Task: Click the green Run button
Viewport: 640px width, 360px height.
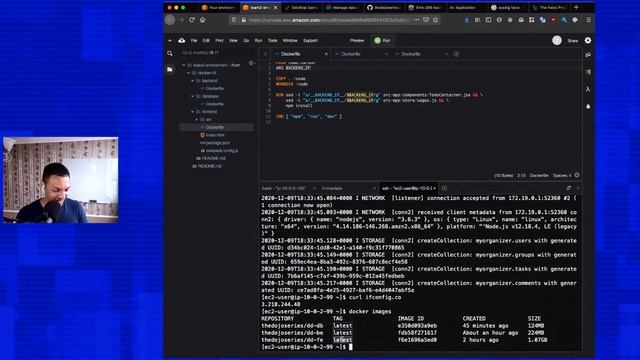Action: coord(382,40)
